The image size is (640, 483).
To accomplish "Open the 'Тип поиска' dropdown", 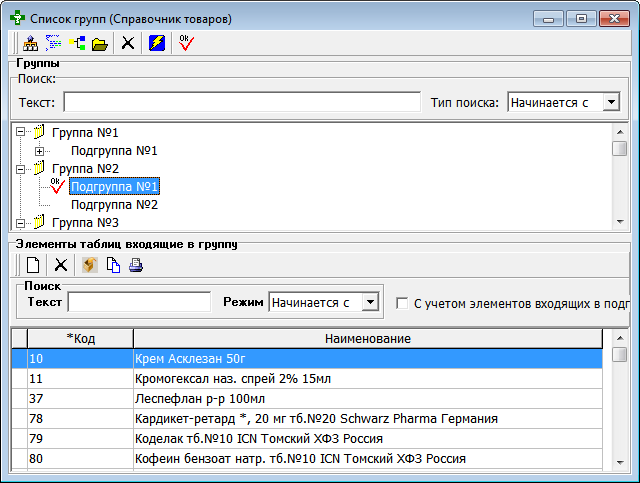I will tap(611, 102).
